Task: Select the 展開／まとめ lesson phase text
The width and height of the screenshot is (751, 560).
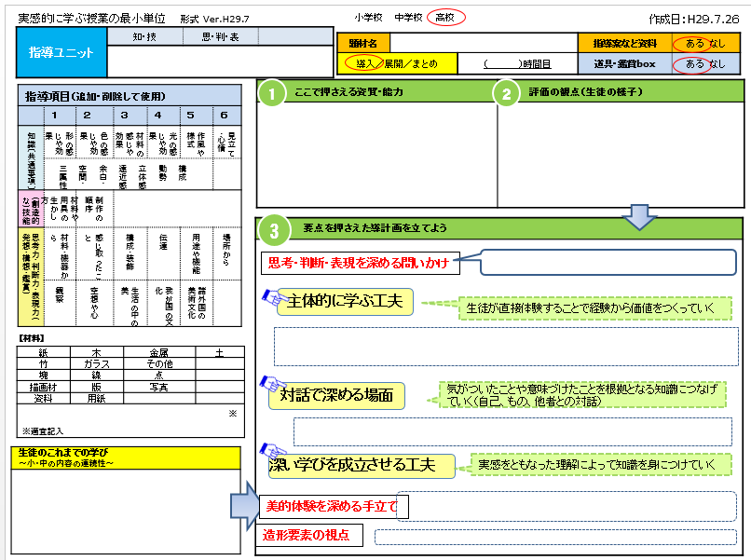Action: click(411, 64)
